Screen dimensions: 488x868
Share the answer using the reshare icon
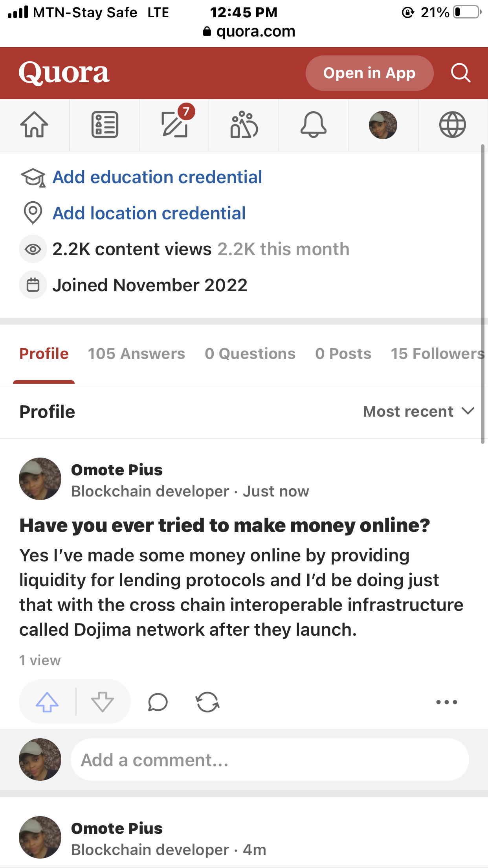207,702
